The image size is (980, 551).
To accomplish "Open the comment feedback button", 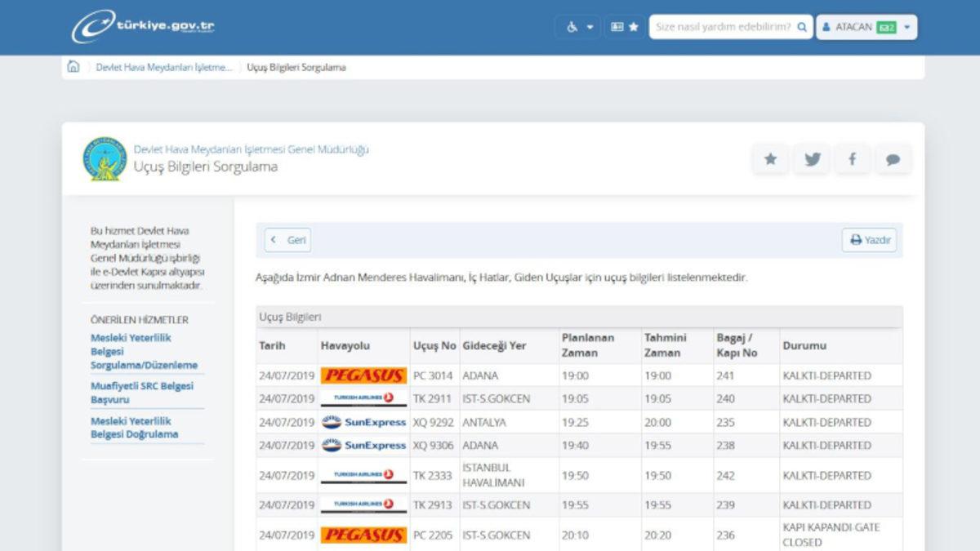I will point(893,160).
